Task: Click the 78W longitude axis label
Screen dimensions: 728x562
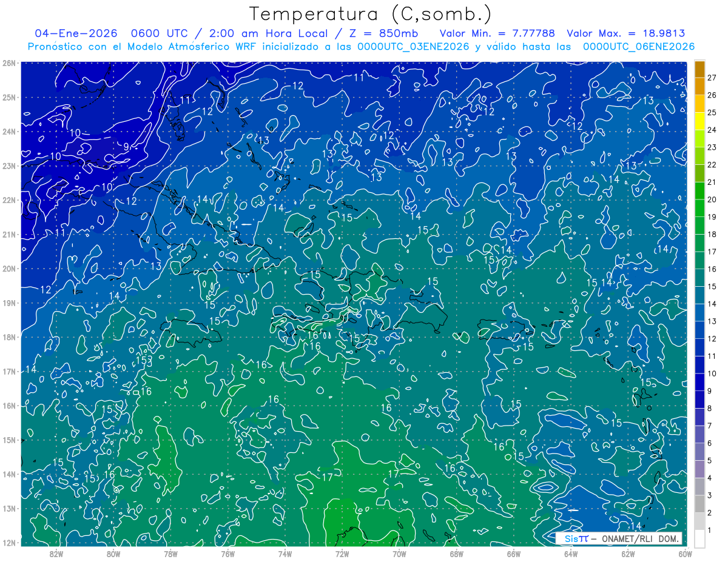Action: pyautogui.click(x=170, y=553)
